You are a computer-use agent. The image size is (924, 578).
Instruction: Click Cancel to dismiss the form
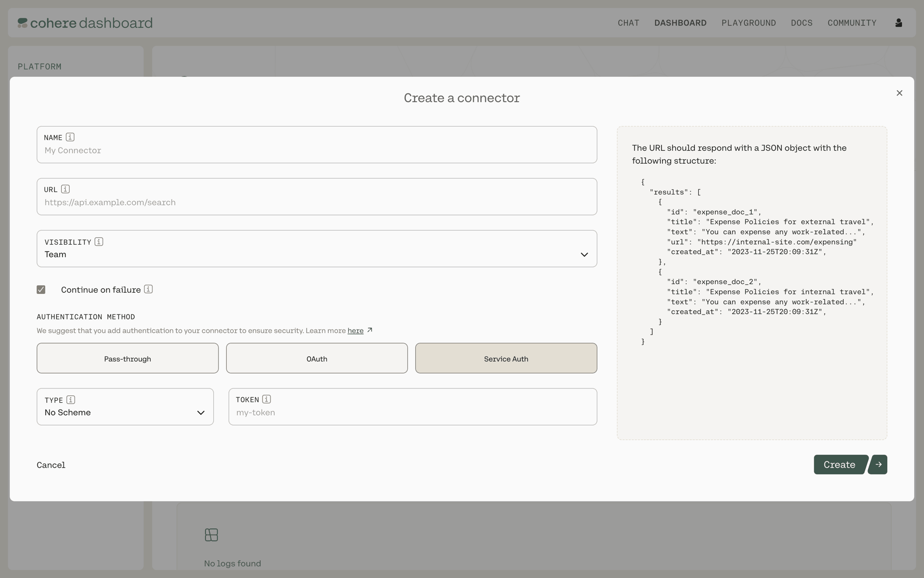pyautogui.click(x=51, y=465)
